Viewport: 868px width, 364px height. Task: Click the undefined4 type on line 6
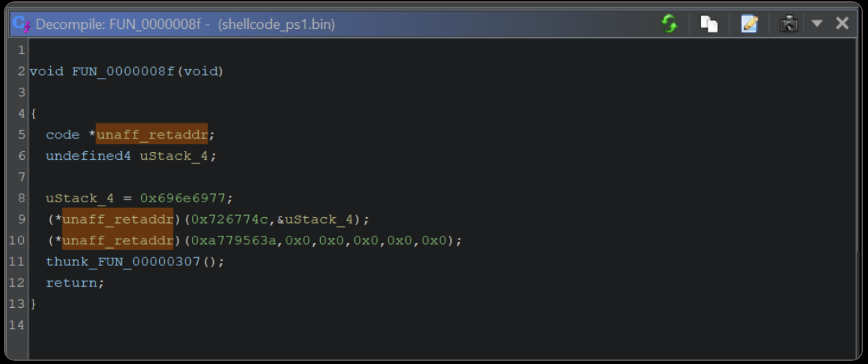(x=88, y=156)
